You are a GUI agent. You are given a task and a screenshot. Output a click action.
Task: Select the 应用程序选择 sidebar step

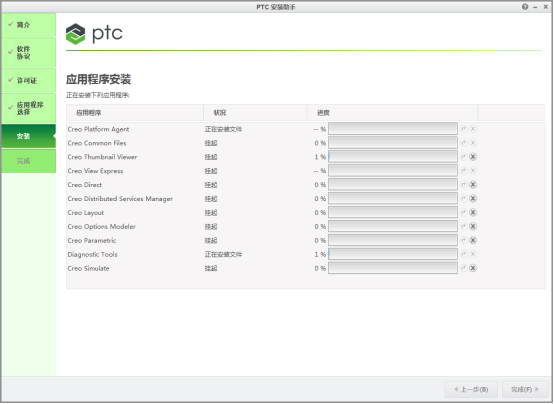[x=28, y=108]
